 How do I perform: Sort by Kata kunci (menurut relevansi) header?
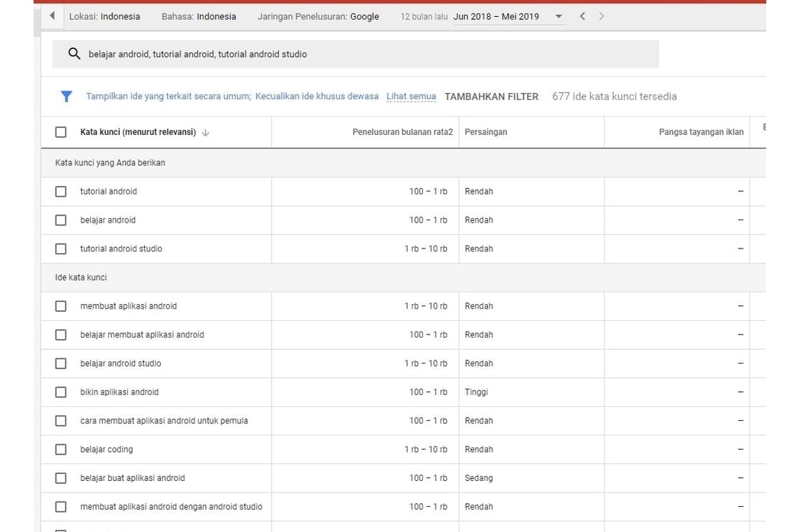pos(138,132)
